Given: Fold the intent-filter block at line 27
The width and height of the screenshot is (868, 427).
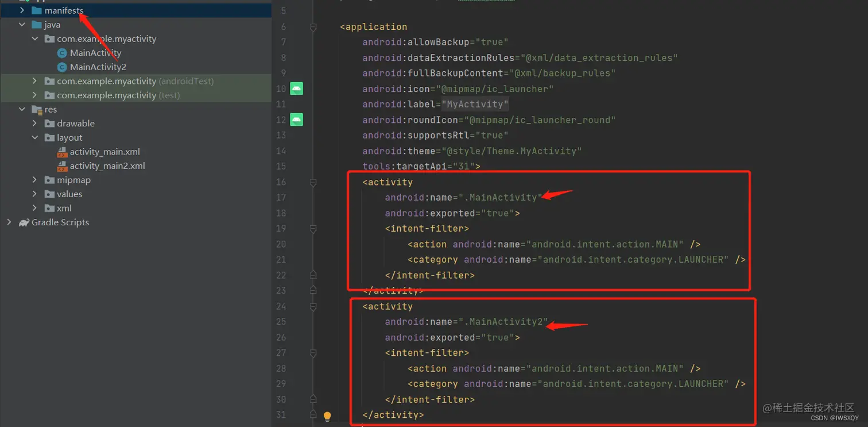Looking at the screenshot, I should [313, 353].
